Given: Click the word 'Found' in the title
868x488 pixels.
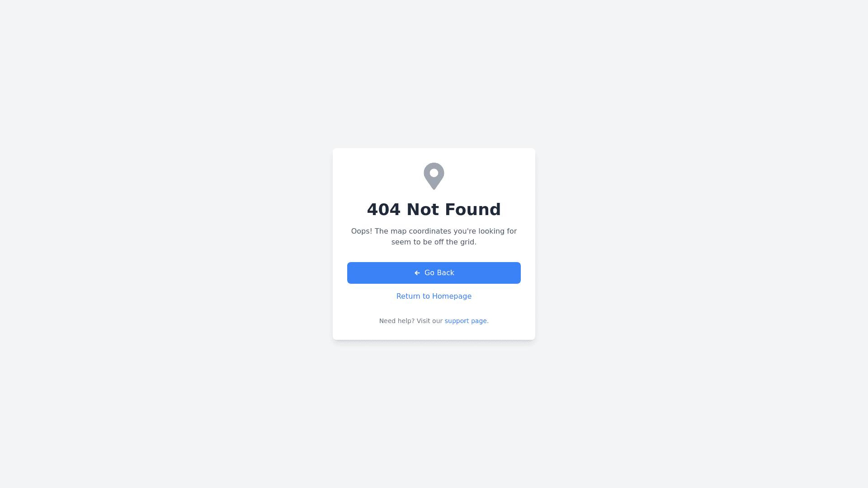Looking at the screenshot, I should [x=476, y=210].
